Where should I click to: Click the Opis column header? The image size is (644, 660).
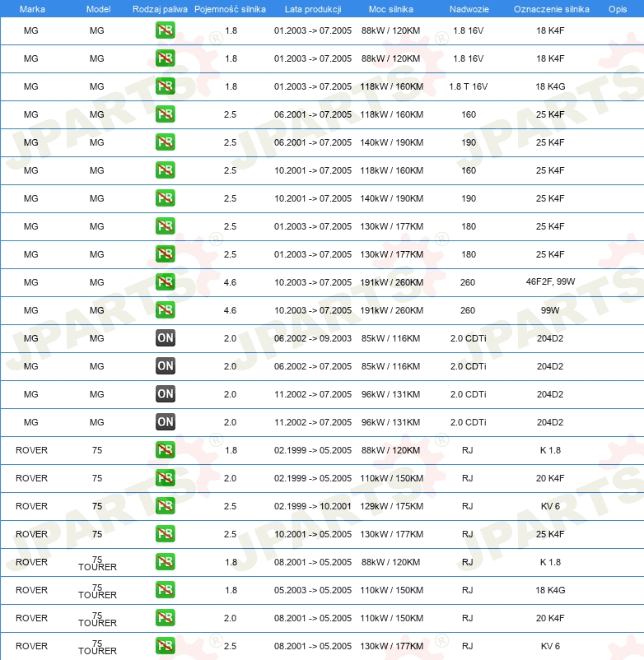pos(618,9)
